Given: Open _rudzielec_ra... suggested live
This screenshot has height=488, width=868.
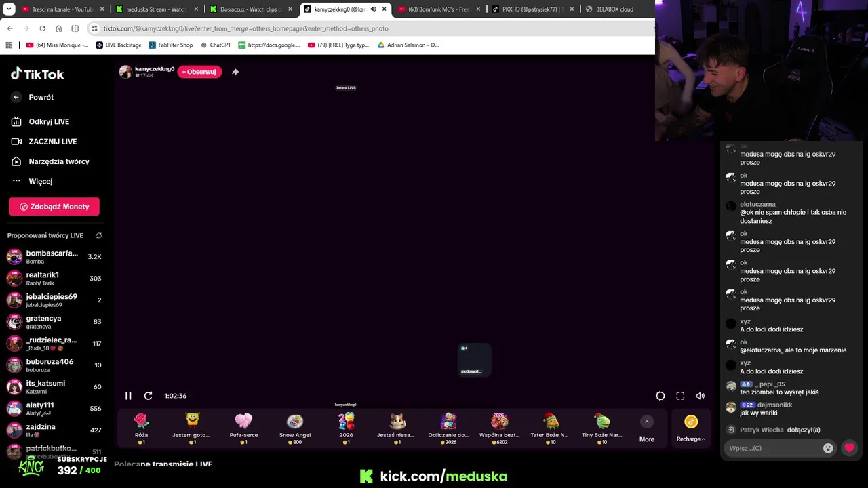Looking at the screenshot, I should click(54, 344).
